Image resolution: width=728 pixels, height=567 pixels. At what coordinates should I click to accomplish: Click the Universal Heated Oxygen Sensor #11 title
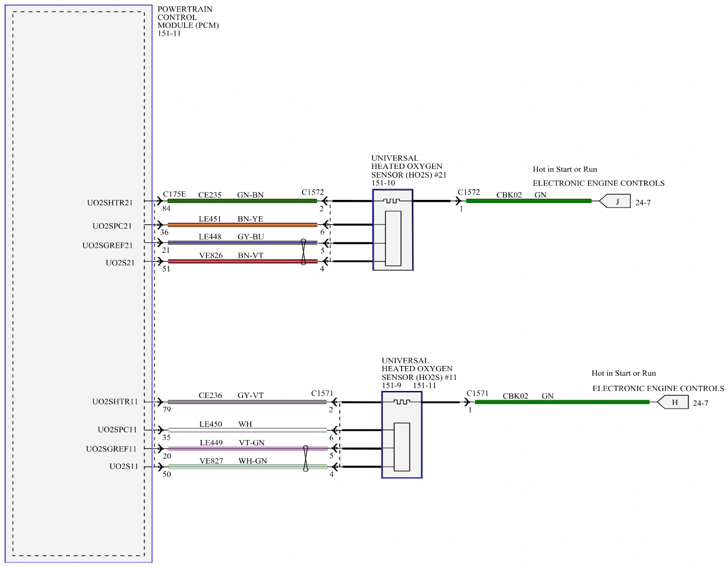(x=419, y=369)
